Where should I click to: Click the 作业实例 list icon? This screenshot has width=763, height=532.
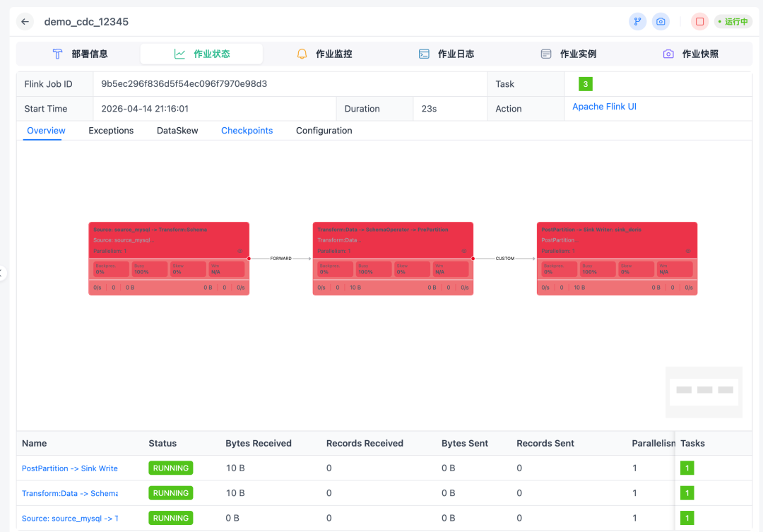(546, 54)
